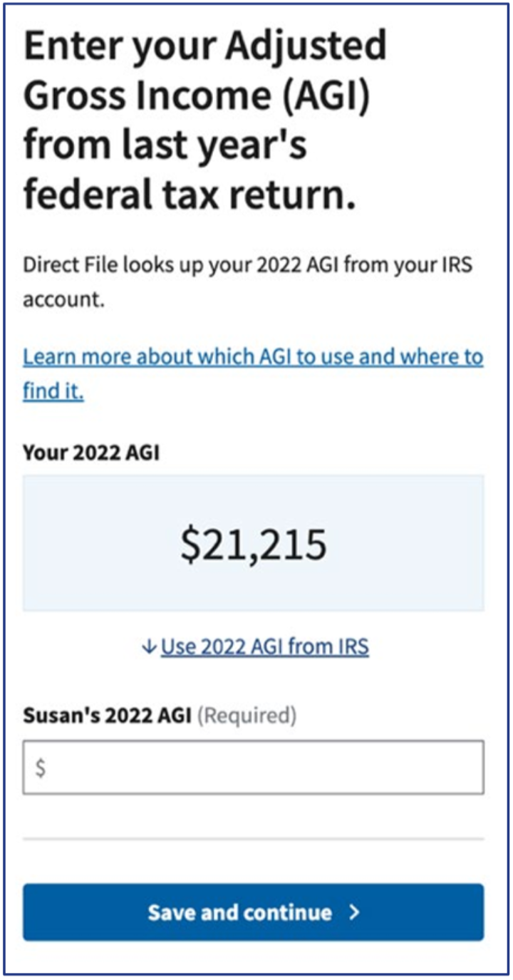Click the dollar sign inside the AGI field

click(x=41, y=768)
